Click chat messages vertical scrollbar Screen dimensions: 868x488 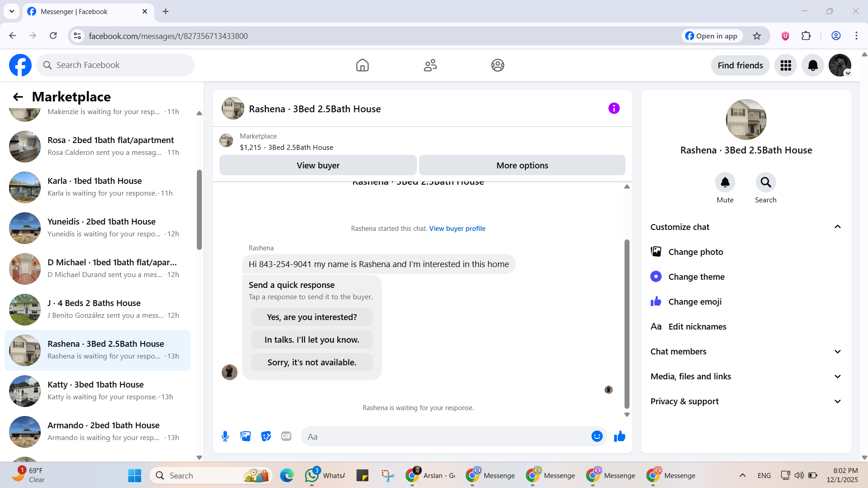pos(627,324)
